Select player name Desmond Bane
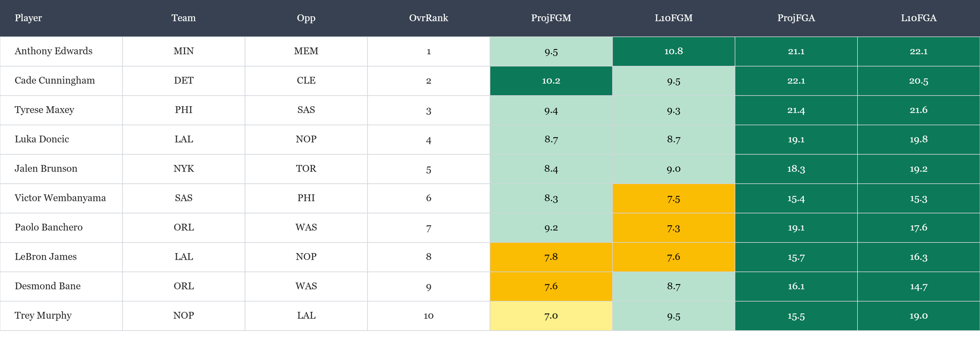This screenshot has height=360, width=980. tap(47, 286)
